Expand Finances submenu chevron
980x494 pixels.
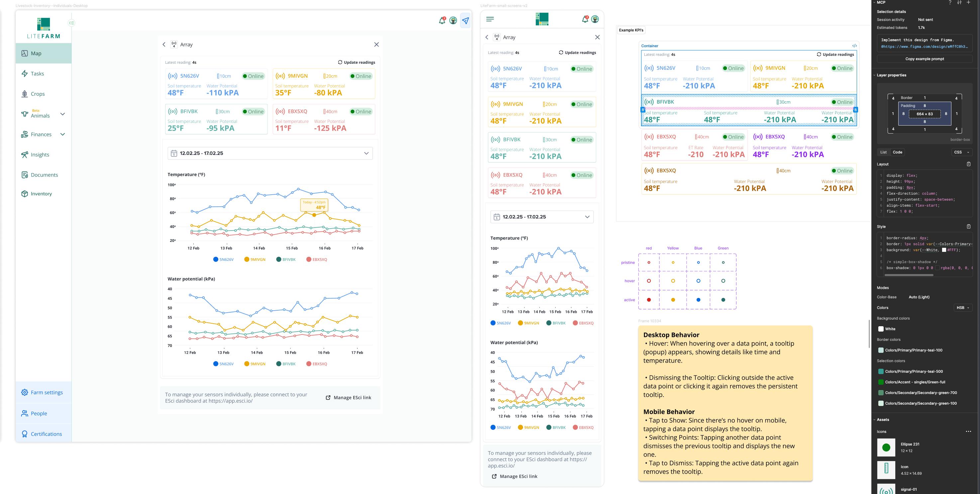pyautogui.click(x=63, y=134)
